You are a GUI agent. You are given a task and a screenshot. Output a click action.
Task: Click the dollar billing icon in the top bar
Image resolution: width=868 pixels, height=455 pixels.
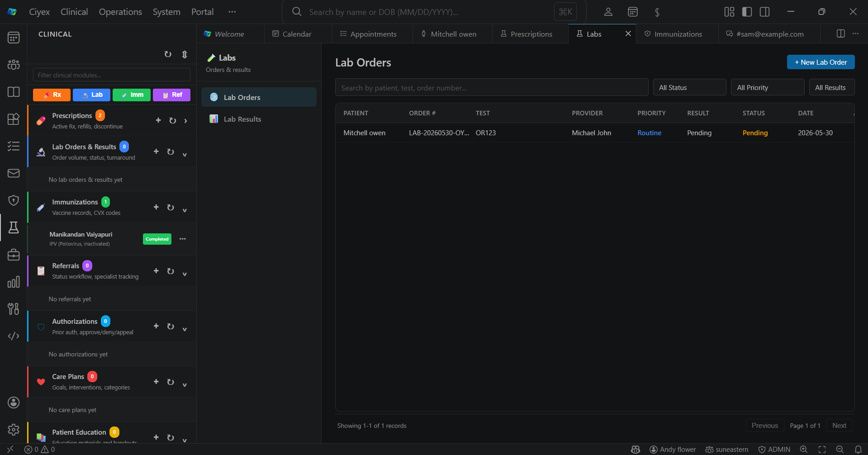pyautogui.click(x=657, y=12)
